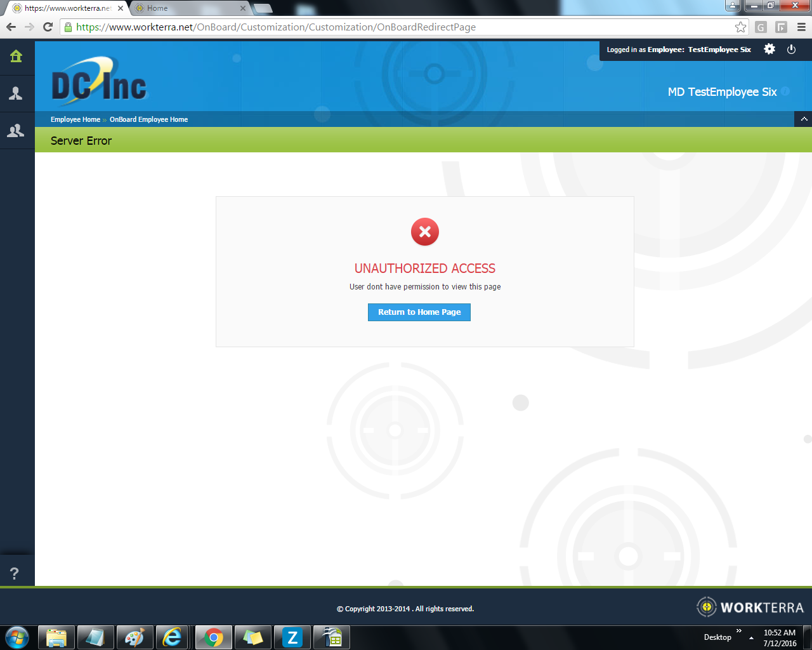Open settings gear in header
Image resolution: width=812 pixels, height=650 pixels.
point(769,49)
